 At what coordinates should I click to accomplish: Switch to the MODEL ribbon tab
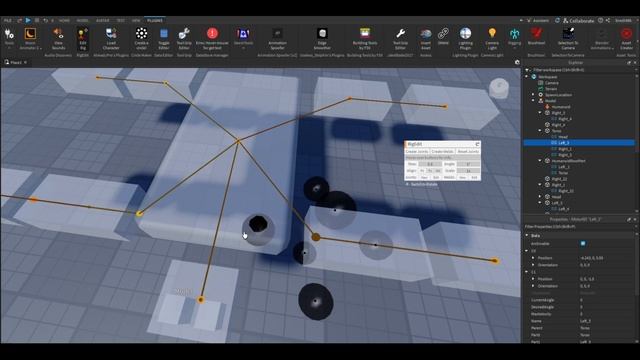pos(82,20)
